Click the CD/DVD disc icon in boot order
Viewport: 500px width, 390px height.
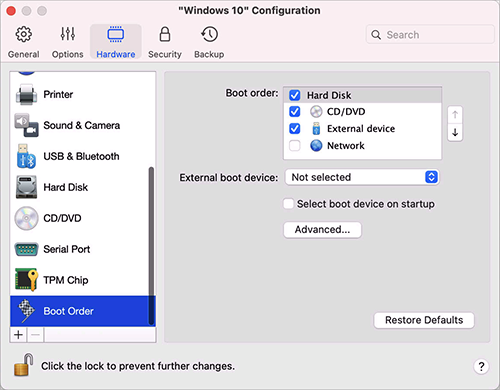[316, 112]
